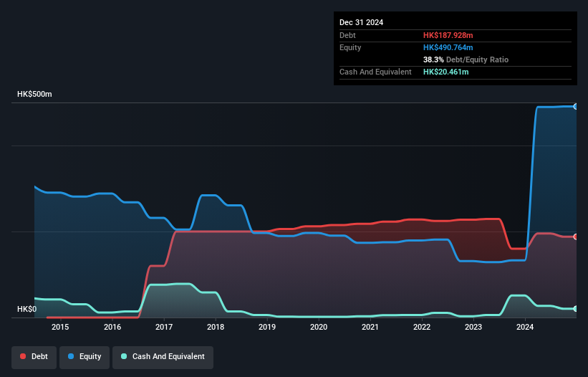Screen dimensions: 588x377
Task: Click the 2021 x-axis label
Action: (x=370, y=327)
